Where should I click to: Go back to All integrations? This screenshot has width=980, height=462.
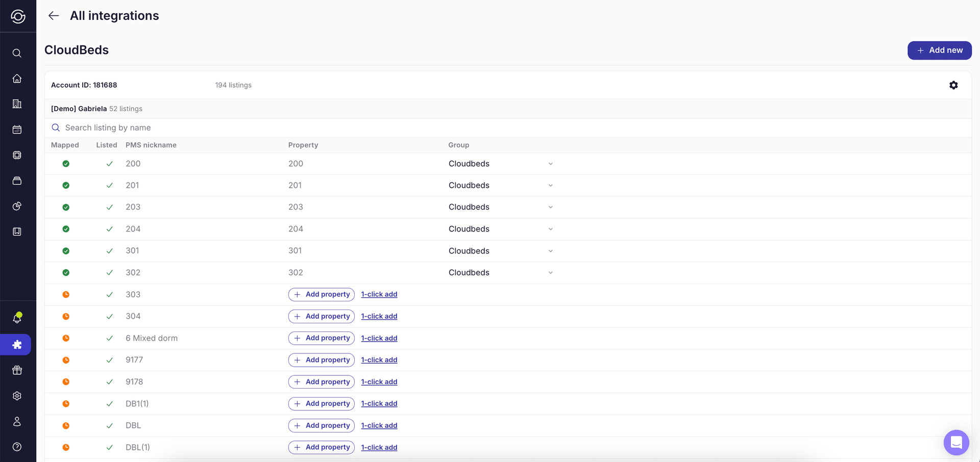tap(53, 15)
